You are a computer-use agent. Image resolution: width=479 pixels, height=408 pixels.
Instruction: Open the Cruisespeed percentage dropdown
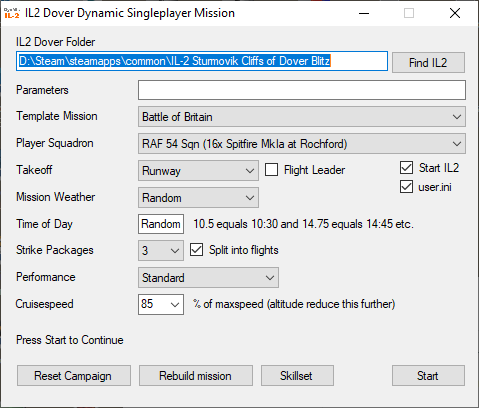click(x=161, y=304)
